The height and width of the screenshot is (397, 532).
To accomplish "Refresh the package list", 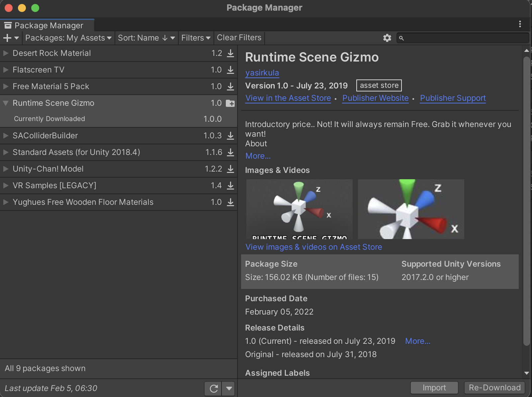I will (213, 388).
